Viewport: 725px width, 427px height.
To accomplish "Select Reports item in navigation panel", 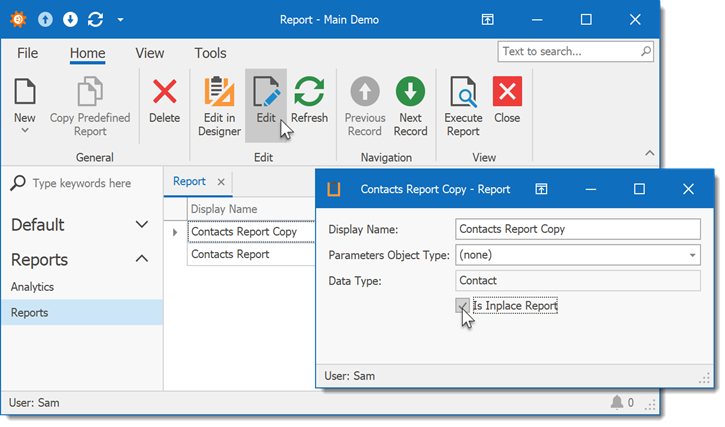I will (x=82, y=312).
